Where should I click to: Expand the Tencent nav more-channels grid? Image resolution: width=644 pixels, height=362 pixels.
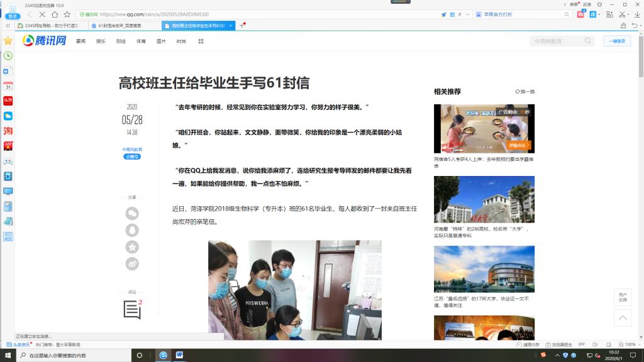(x=201, y=41)
